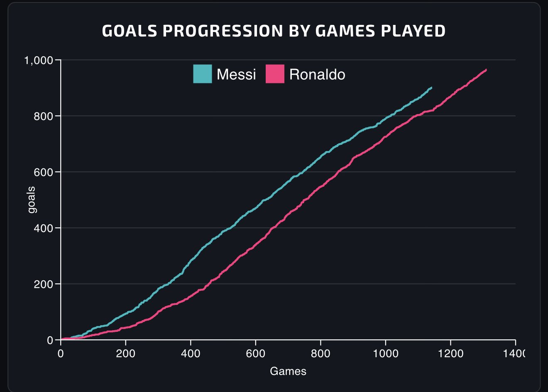
Task: Click the endpoint of Messi's teal line
Action: (431, 88)
